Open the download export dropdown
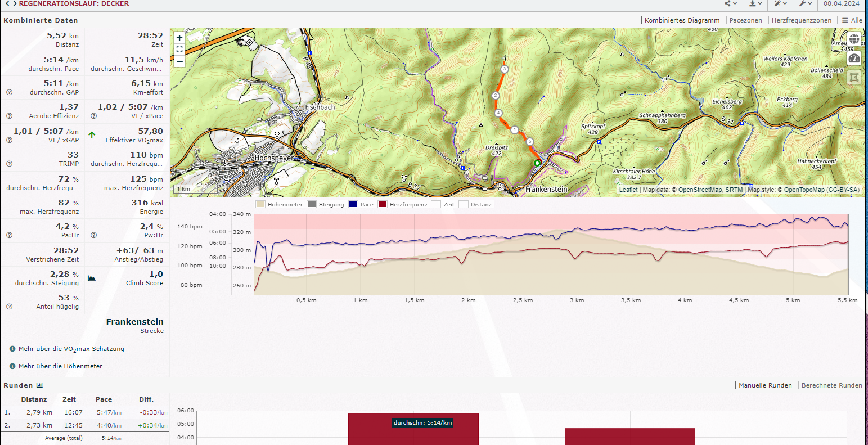 [755, 4]
